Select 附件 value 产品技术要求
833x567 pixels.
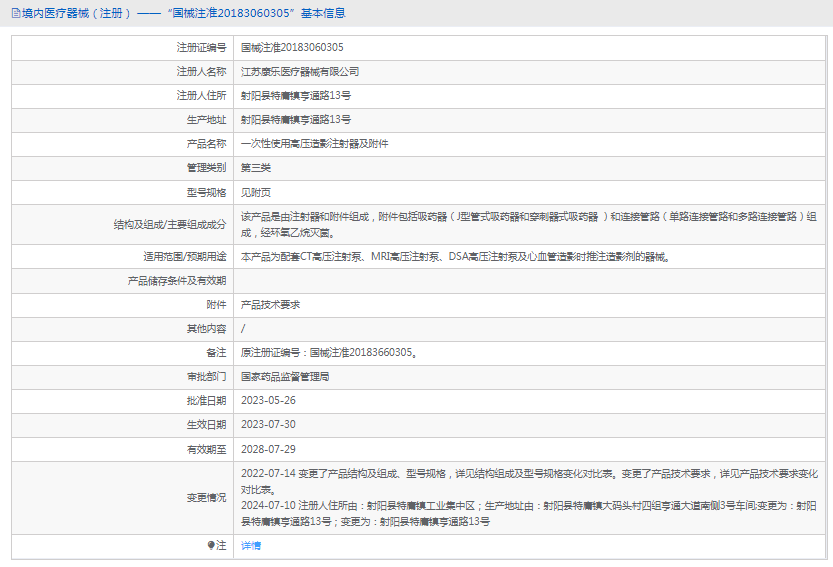click(270, 304)
